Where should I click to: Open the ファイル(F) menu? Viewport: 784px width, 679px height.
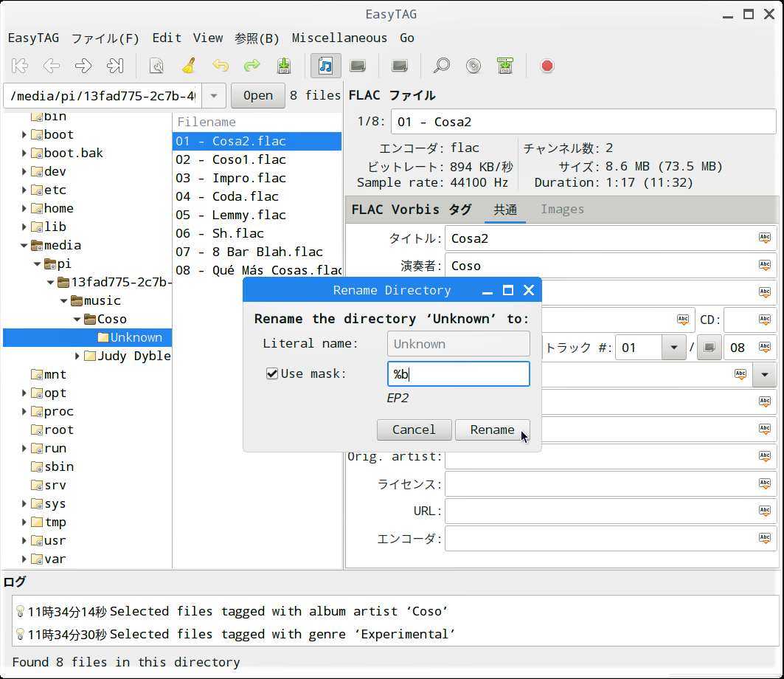coord(105,38)
